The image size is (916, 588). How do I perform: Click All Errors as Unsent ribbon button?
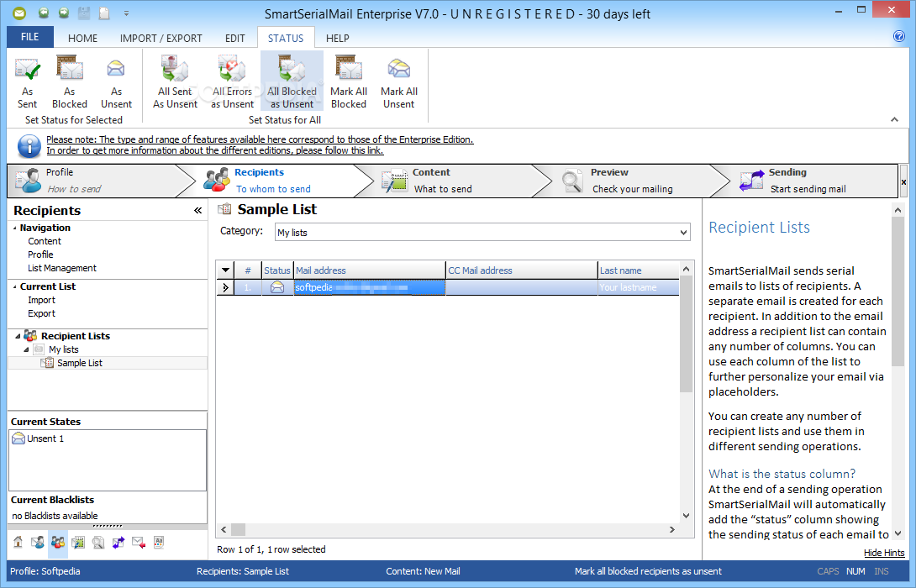pos(233,82)
